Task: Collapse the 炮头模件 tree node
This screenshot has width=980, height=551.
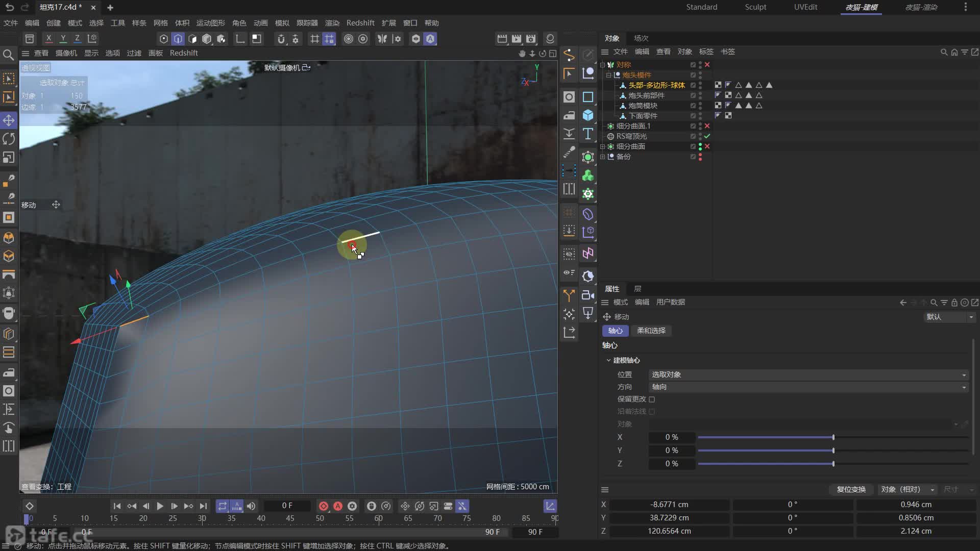Action: (609, 75)
